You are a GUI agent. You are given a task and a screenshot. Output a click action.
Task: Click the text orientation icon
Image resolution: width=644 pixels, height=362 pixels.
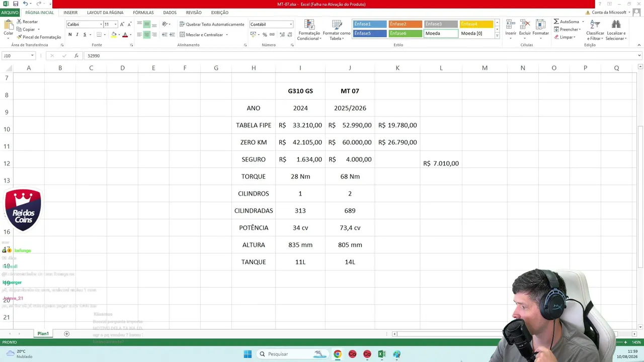(x=165, y=24)
